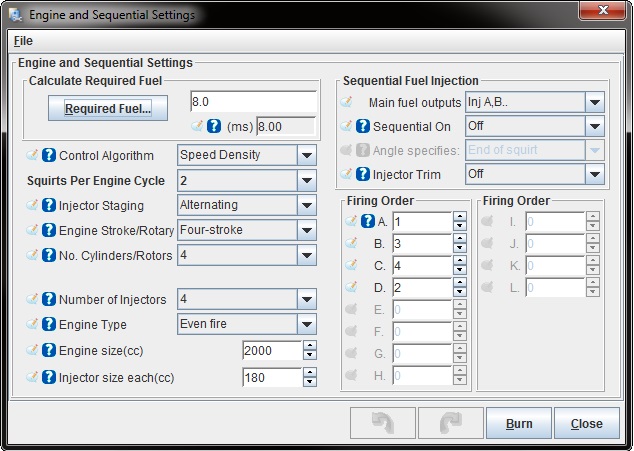This screenshot has height=451, width=634.
Task: Click the help icon beside Injector Staging
Action: coord(48,206)
